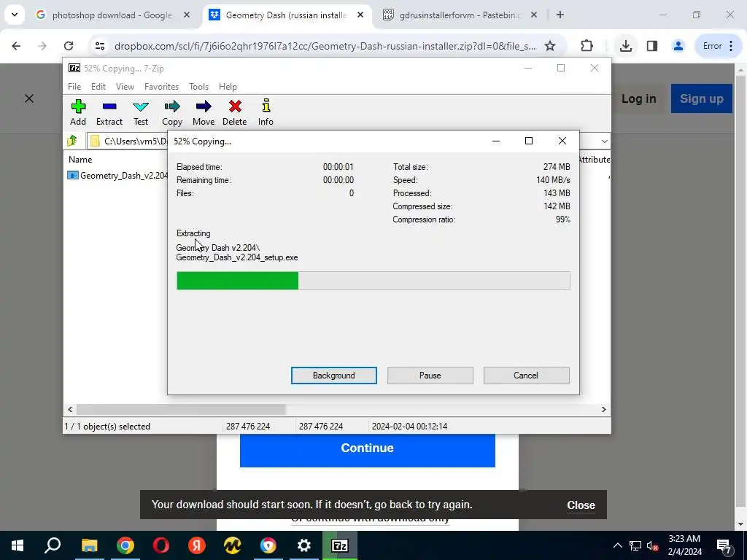Click the Test toolbar icon in 7-Zip
Screen dimensions: 747x560
click(x=141, y=112)
